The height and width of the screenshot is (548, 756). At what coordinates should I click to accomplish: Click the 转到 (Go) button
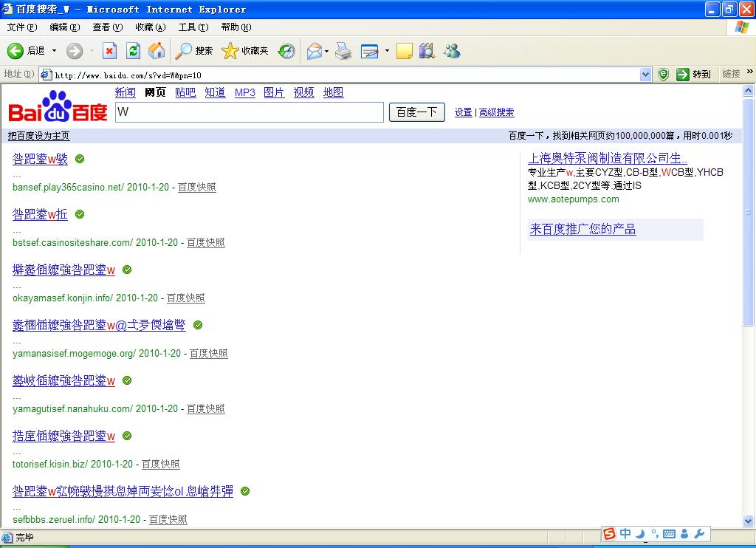pyautogui.click(x=693, y=75)
